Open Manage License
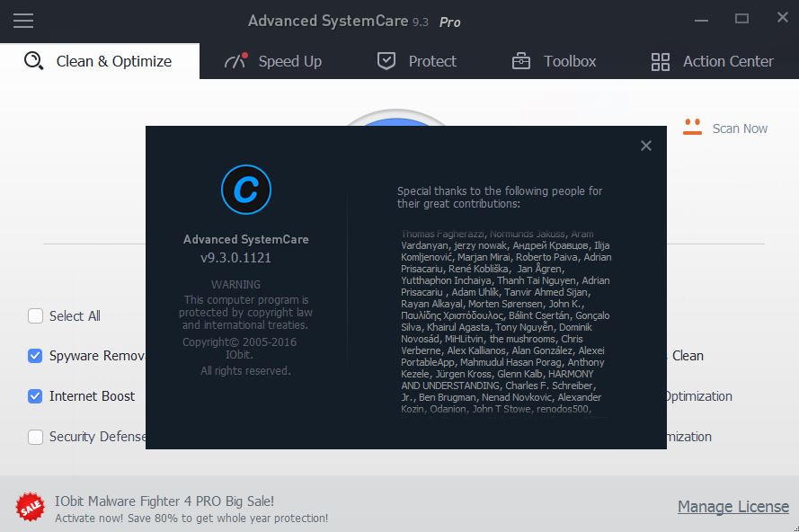Viewport: 799px width, 532px height. 732,507
